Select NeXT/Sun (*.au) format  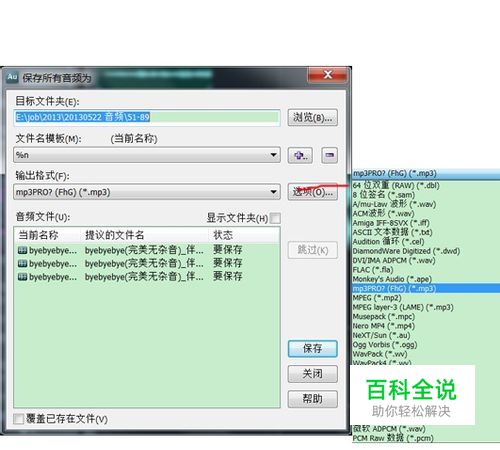point(426,335)
